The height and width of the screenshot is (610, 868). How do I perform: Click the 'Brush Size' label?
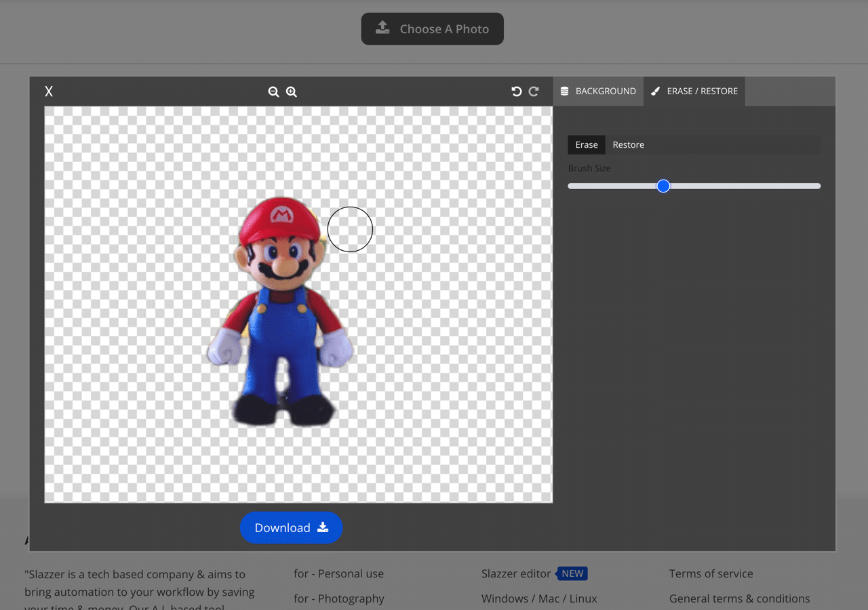coord(589,168)
